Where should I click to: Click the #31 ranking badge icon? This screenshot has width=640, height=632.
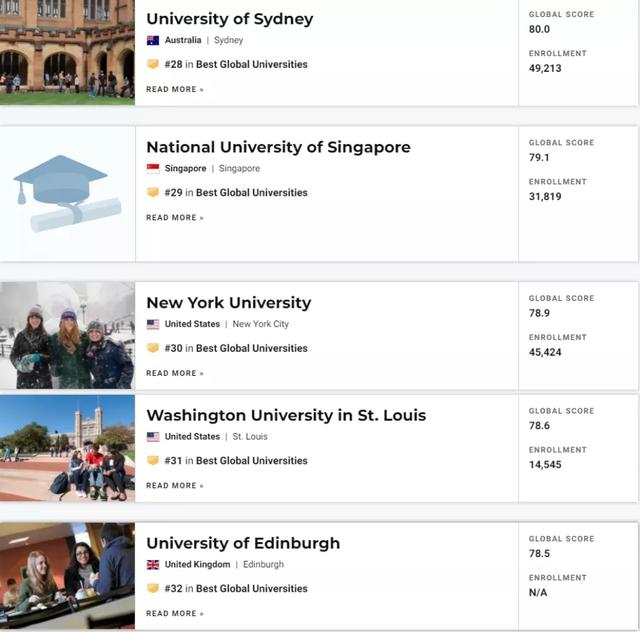pos(153,461)
